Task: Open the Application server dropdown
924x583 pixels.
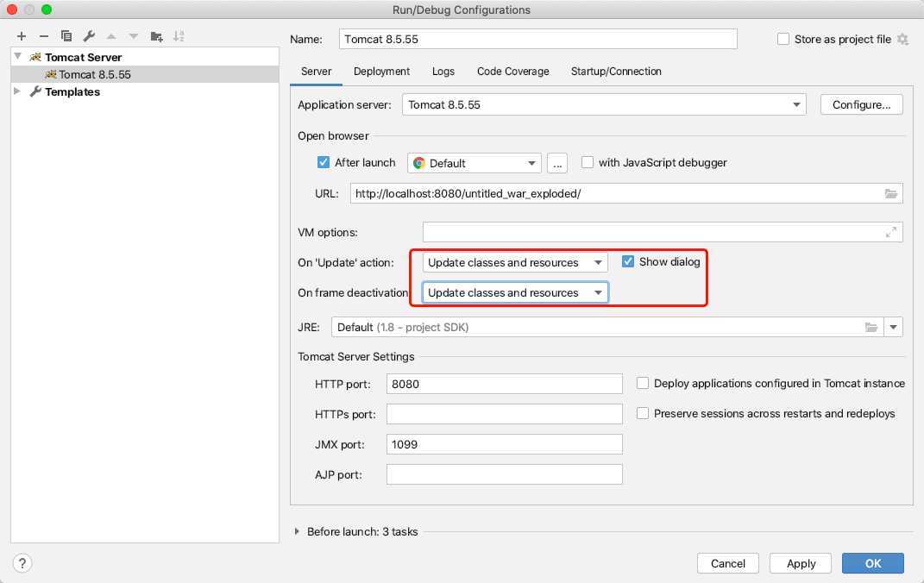Action: click(x=604, y=105)
